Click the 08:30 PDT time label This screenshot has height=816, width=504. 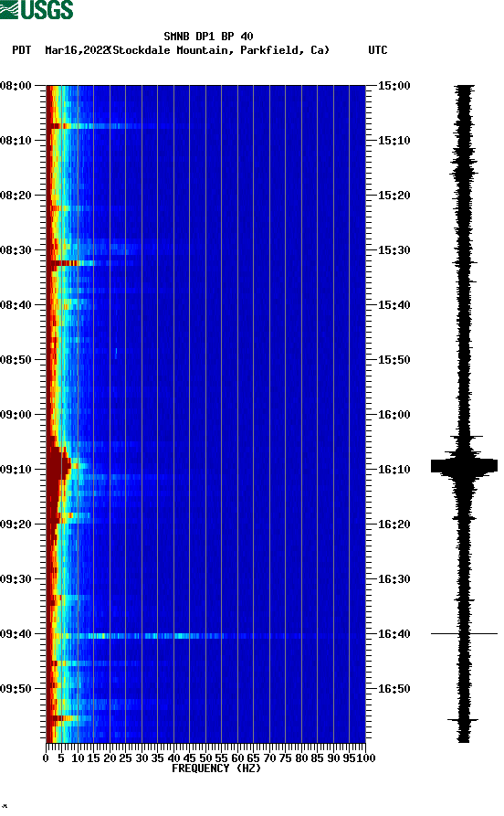pyautogui.click(x=16, y=249)
